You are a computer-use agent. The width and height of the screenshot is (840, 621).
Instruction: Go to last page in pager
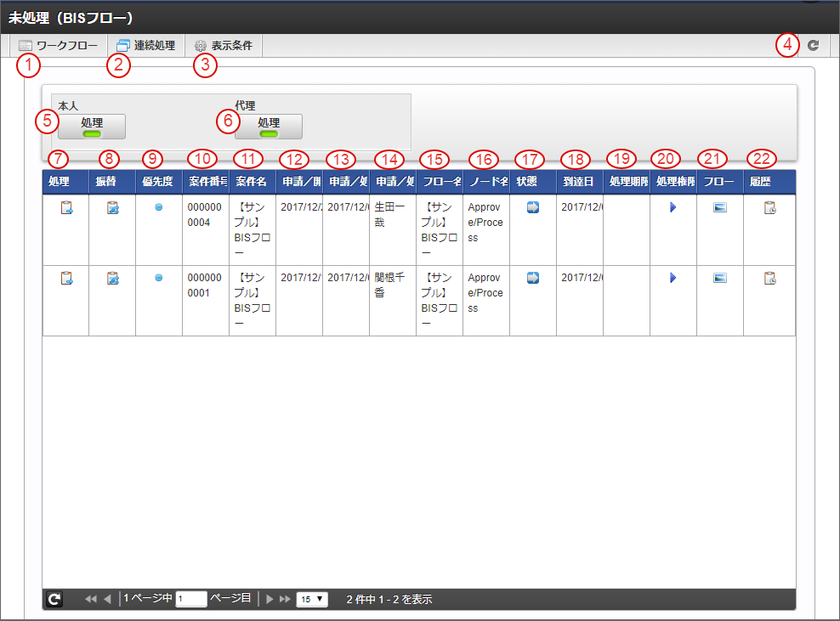pyautogui.click(x=285, y=599)
